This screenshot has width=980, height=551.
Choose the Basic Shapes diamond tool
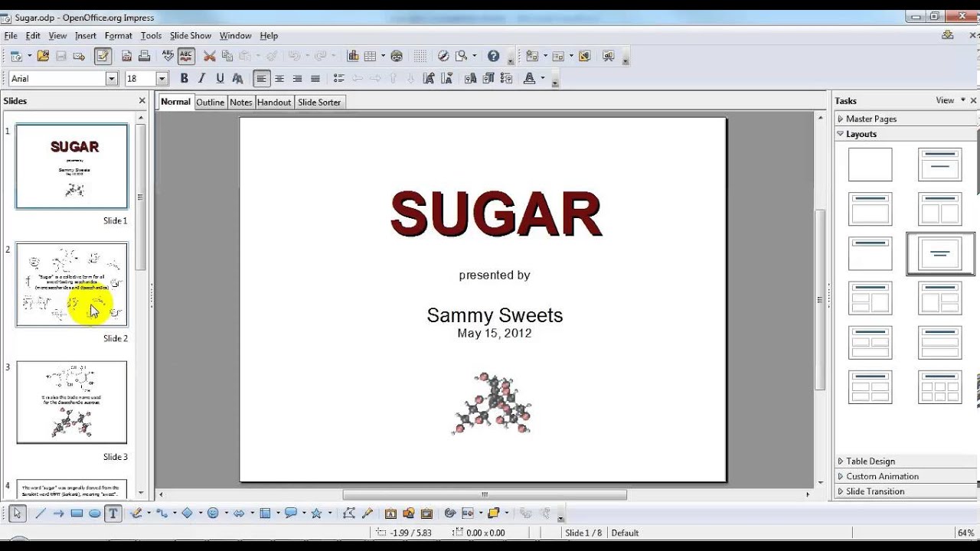(187, 514)
